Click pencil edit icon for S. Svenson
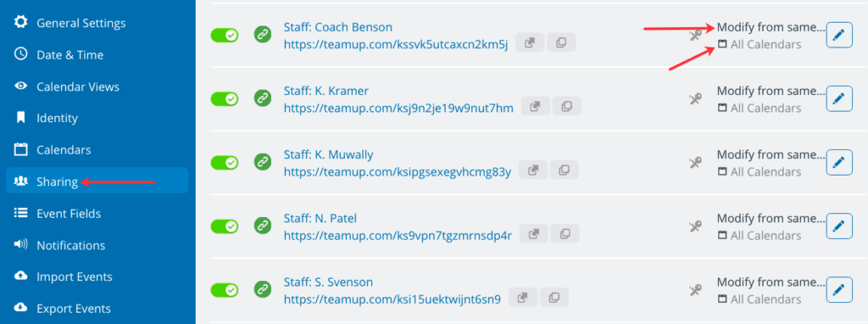The height and width of the screenshot is (324, 868). point(839,290)
